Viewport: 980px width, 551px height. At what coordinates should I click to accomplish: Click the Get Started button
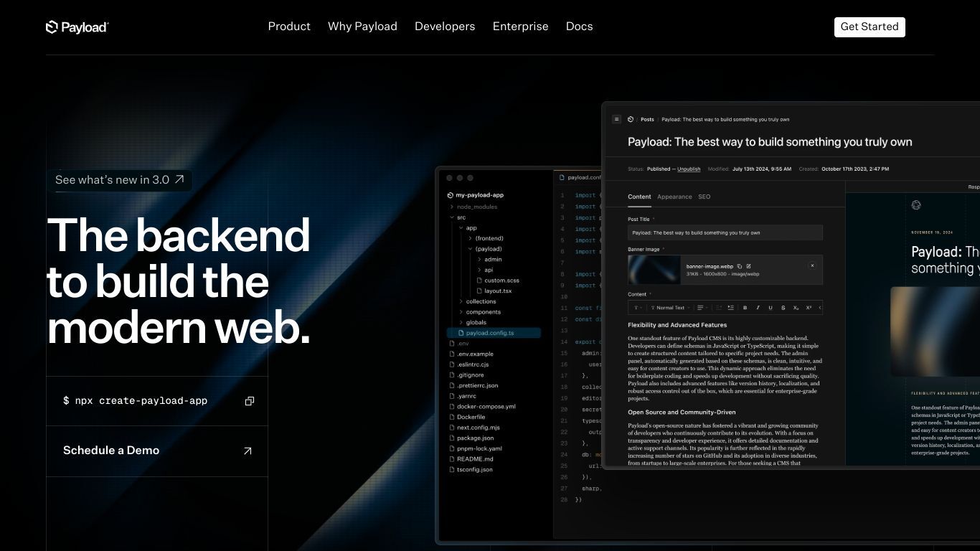point(870,27)
